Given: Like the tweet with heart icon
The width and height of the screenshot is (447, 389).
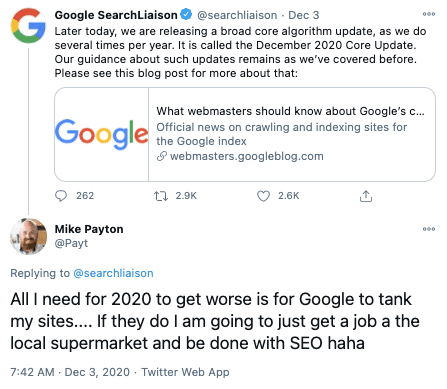Looking at the screenshot, I should [263, 196].
